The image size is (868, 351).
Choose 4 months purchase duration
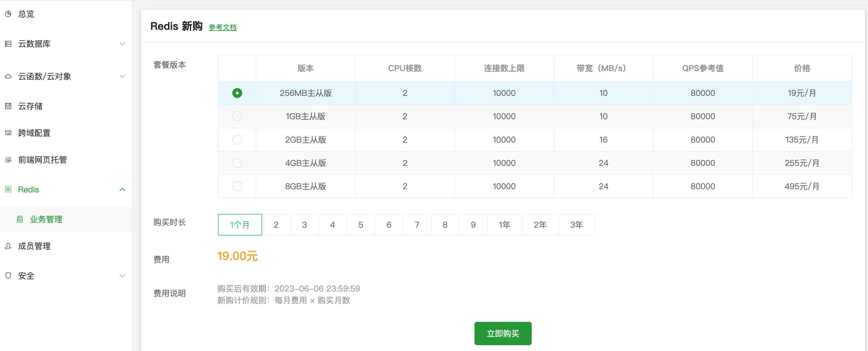click(333, 224)
